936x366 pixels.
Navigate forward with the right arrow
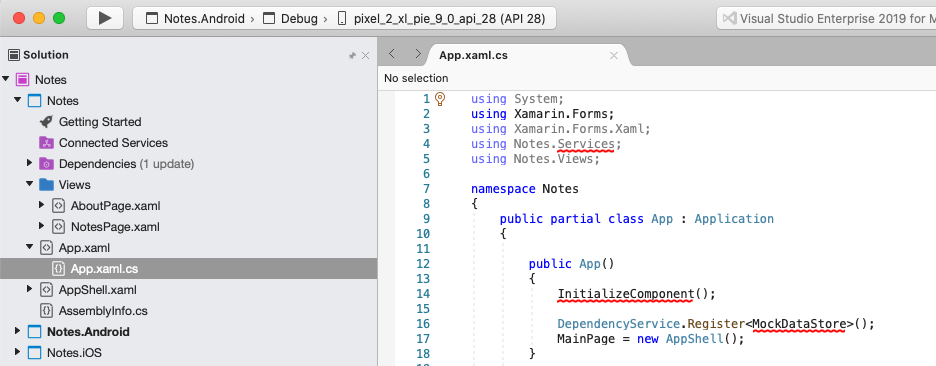click(x=417, y=54)
